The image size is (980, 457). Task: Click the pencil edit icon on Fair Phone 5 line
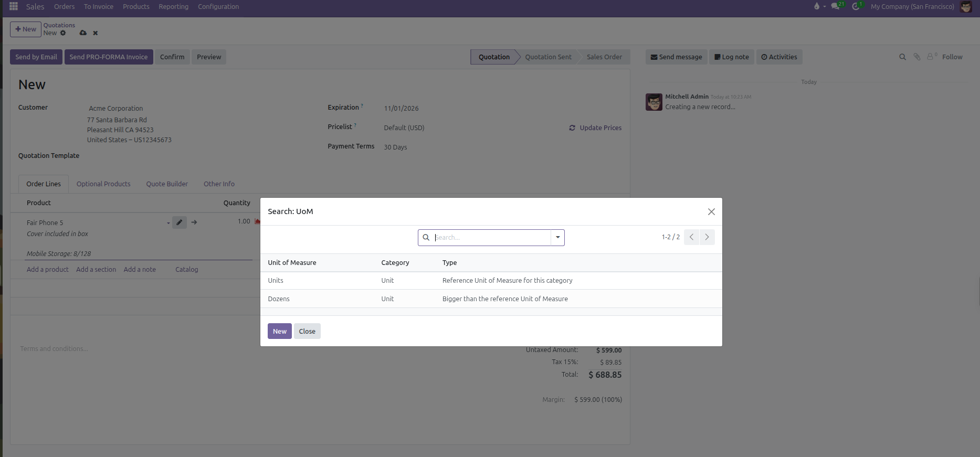180,222
